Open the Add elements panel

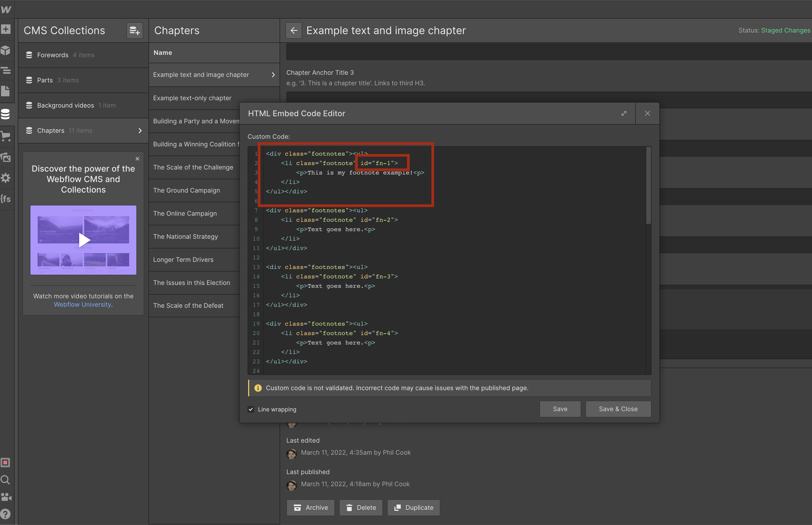click(x=6, y=29)
